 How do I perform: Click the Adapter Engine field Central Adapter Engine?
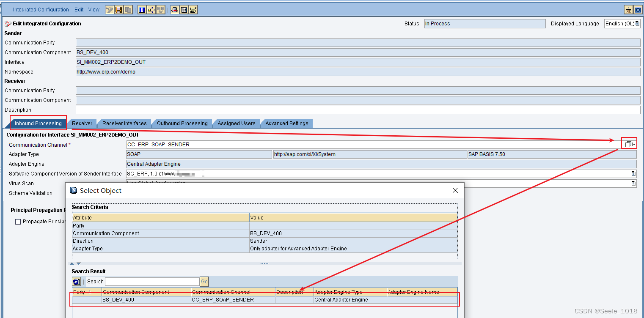pos(381,164)
